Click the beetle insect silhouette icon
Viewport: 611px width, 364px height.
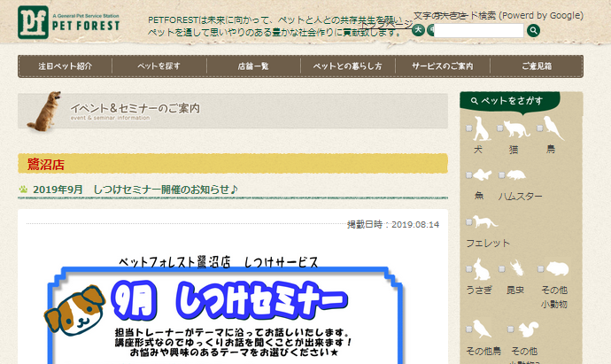point(517,267)
